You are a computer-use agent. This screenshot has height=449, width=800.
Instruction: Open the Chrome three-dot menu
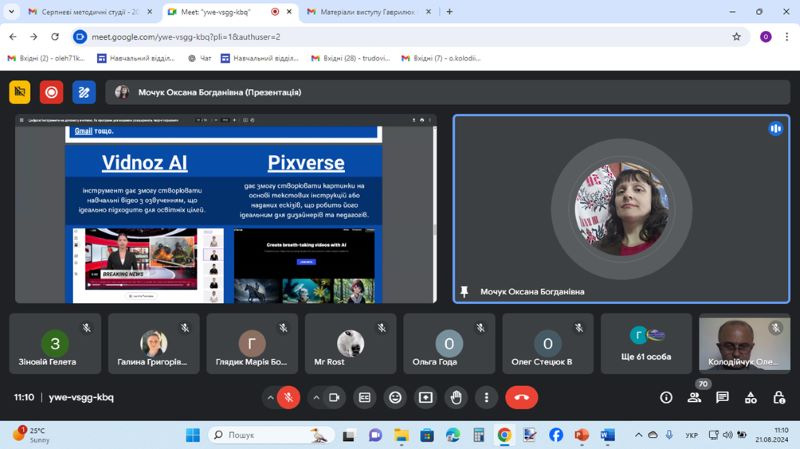787,37
